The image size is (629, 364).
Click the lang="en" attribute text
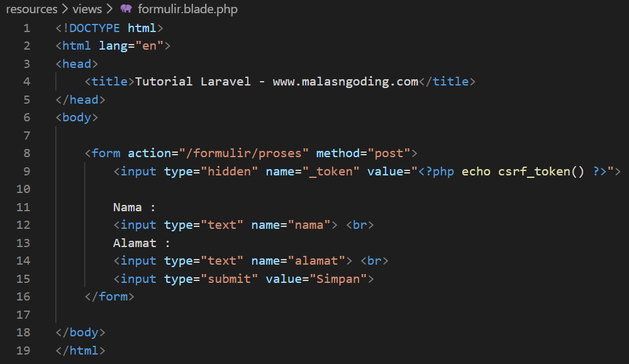coord(131,46)
